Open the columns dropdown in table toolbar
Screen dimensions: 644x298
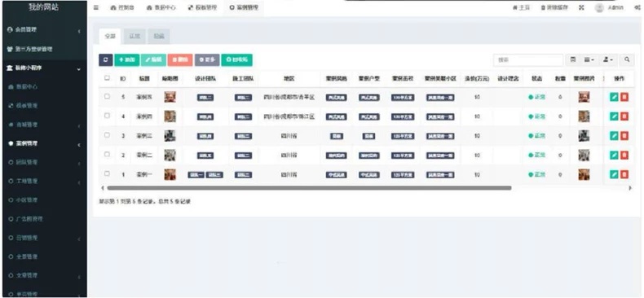point(589,60)
